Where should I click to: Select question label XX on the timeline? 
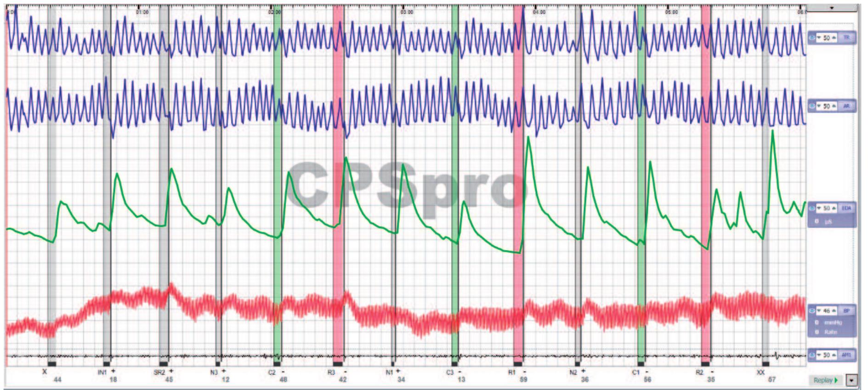(x=761, y=372)
